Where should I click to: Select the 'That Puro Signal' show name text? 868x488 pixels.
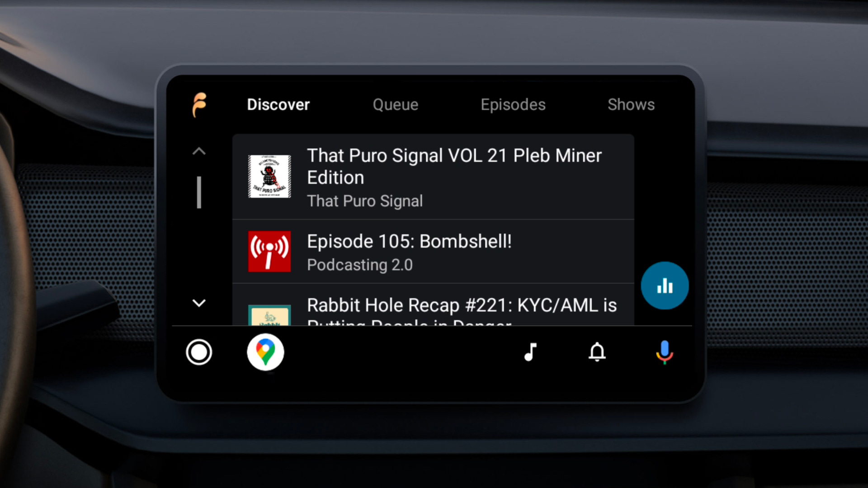click(x=365, y=201)
